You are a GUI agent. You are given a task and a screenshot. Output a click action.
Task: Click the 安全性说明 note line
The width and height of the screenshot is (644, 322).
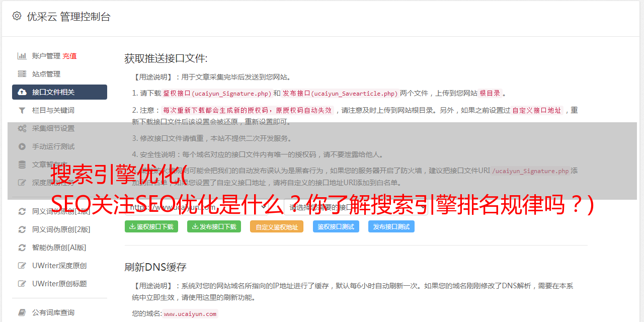(258, 154)
